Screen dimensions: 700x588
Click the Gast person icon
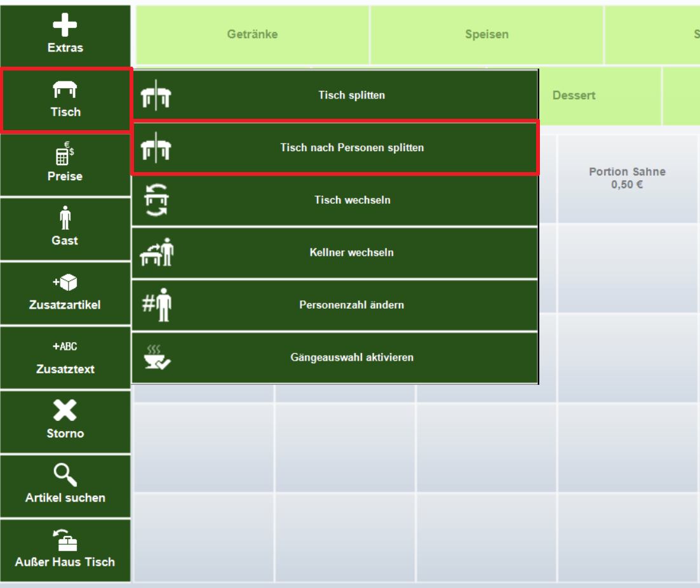65,217
